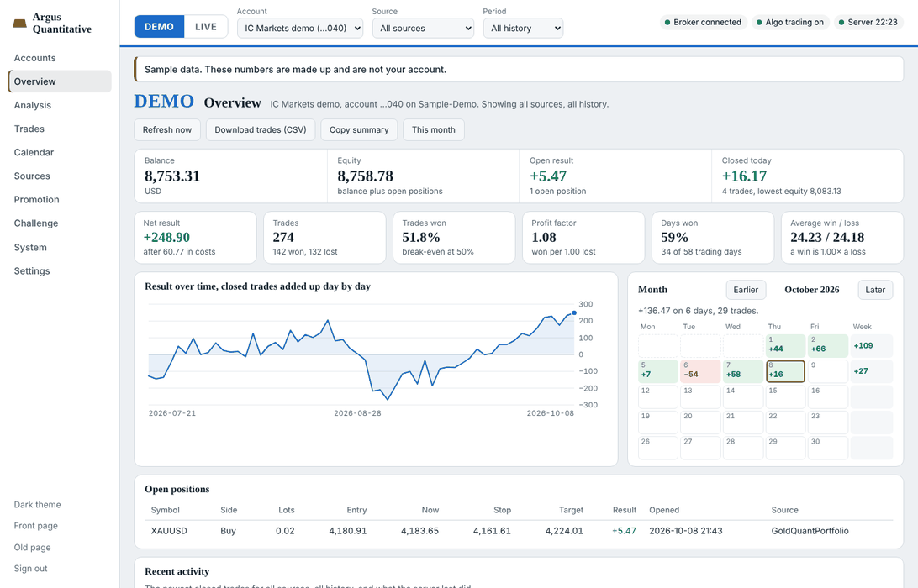Image resolution: width=918 pixels, height=588 pixels.
Task: Select October 15 calendar day
Action: (x=786, y=397)
